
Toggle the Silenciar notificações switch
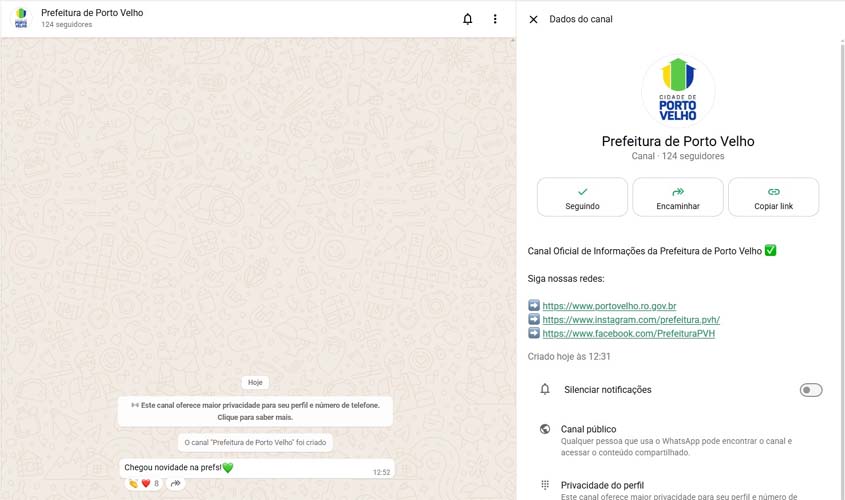[x=811, y=390]
